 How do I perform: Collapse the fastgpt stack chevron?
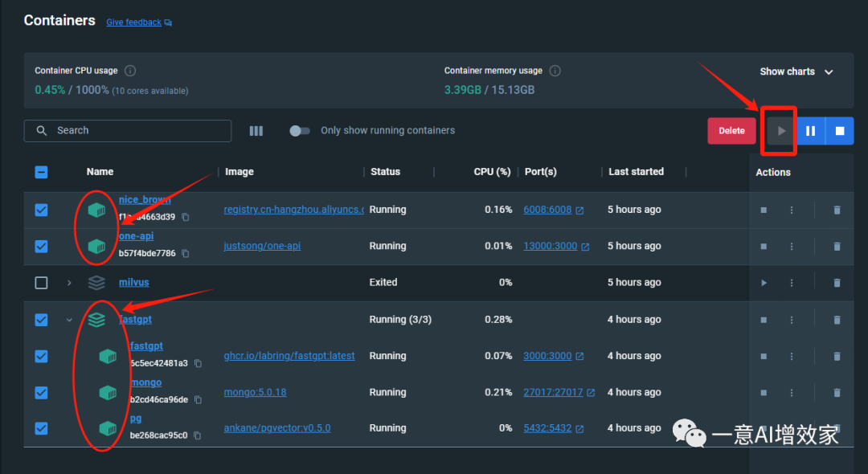pyautogui.click(x=69, y=320)
